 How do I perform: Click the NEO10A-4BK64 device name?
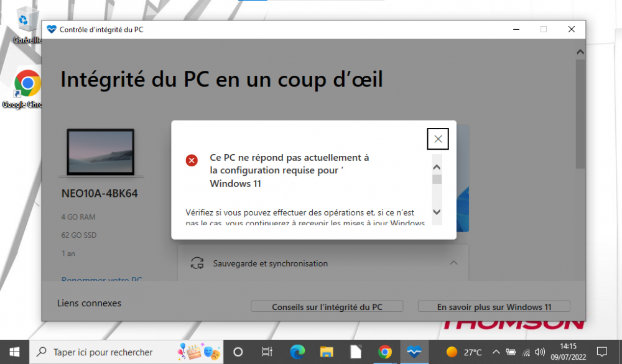click(100, 193)
